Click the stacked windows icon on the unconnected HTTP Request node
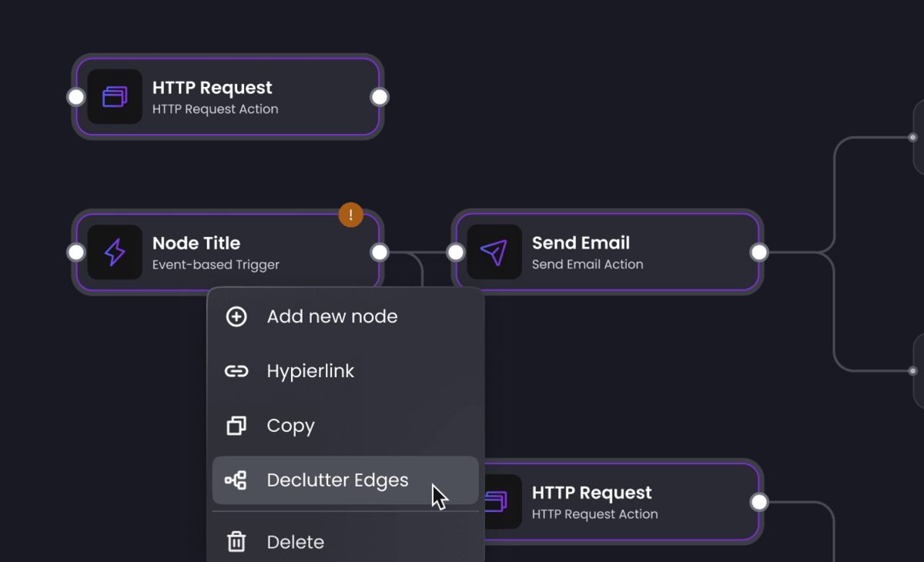 [x=115, y=96]
